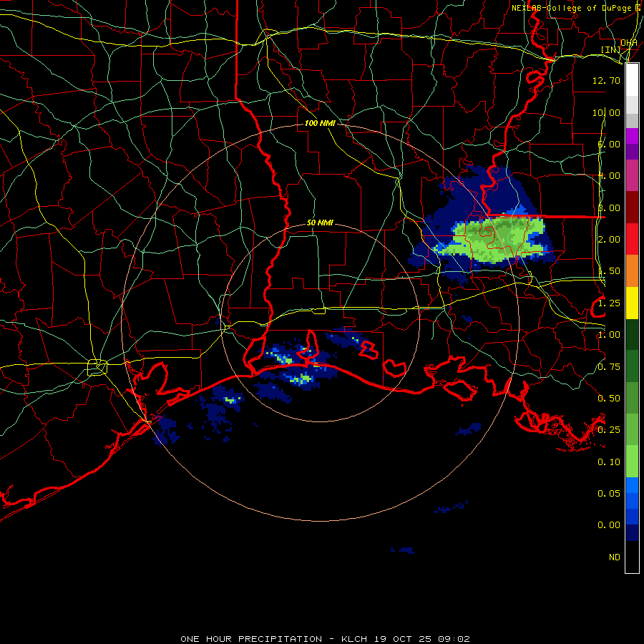The width and height of the screenshot is (644, 644).
Task: Click the black ND swatch at bar bottom
Action: click(x=632, y=557)
